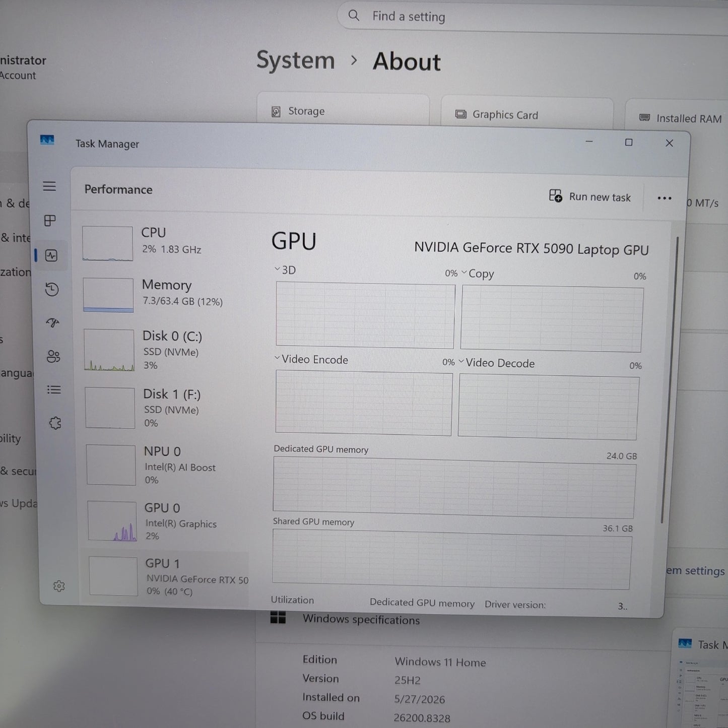Go back to System in Settings breadcrumb
Image resolution: width=728 pixels, height=728 pixels.
(296, 60)
